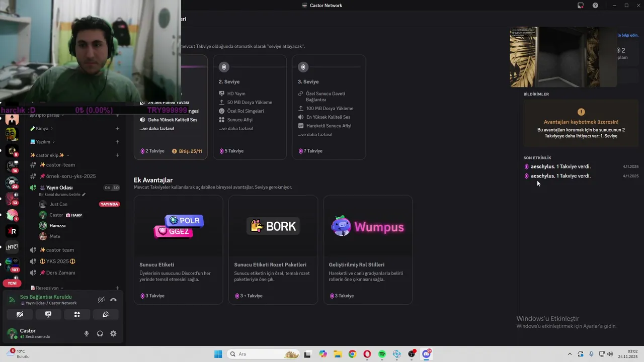Open user settings gear icon

point(113,333)
